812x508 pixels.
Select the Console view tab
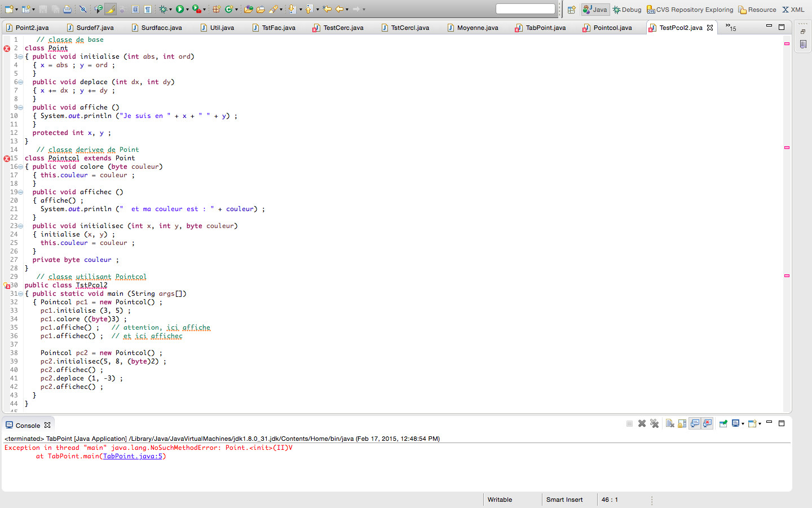point(28,426)
